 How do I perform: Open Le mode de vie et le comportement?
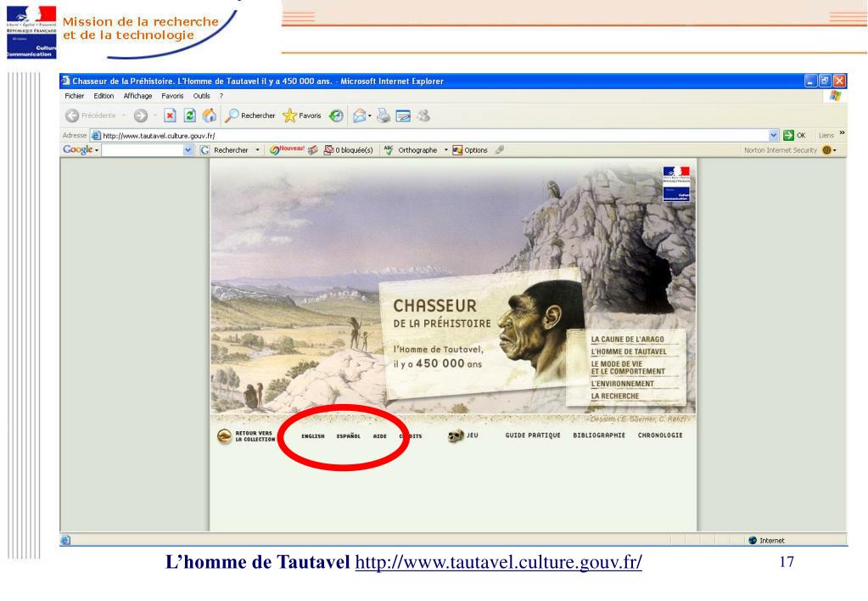[628, 368]
